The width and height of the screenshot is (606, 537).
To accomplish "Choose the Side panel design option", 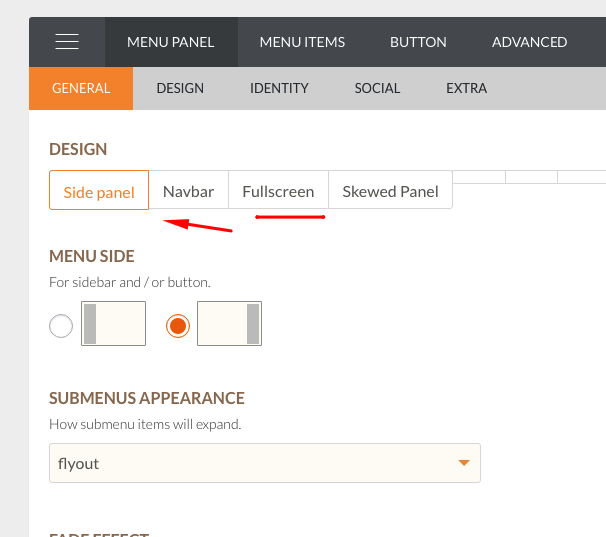I will 99,190.
